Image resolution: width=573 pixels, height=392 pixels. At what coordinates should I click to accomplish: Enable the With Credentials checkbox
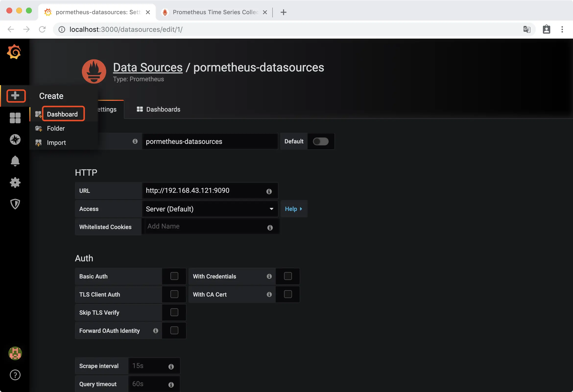[288, 276]
